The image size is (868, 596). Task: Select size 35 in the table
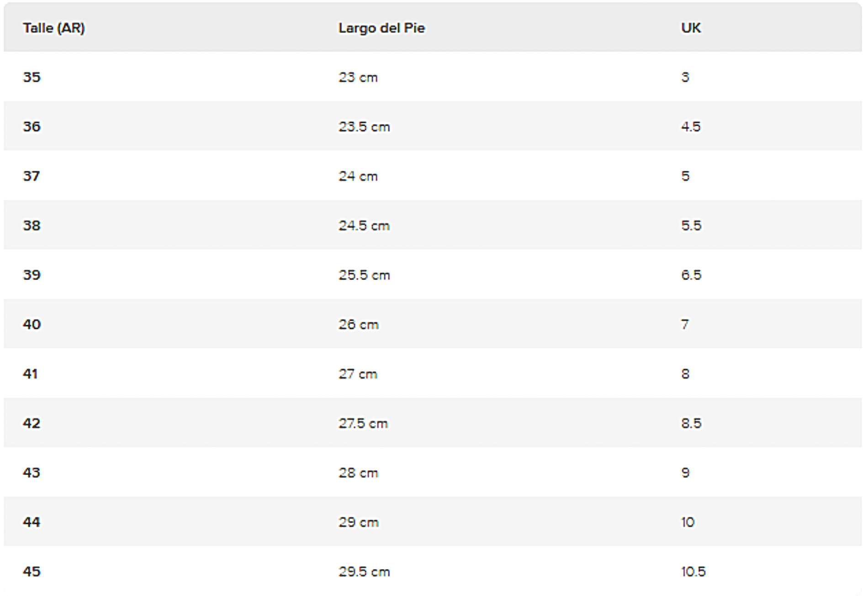(x=32, y=77)
